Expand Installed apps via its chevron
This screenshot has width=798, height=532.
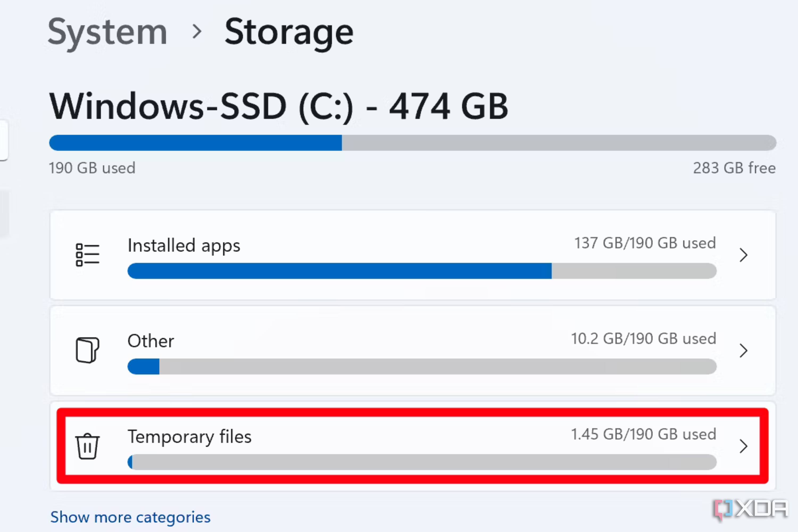click(x=744, y=255)
